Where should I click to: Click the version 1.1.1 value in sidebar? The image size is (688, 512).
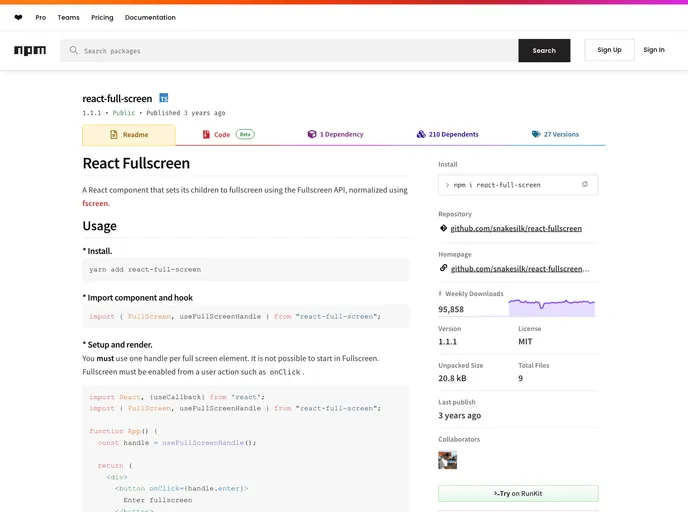click(448, 341)
